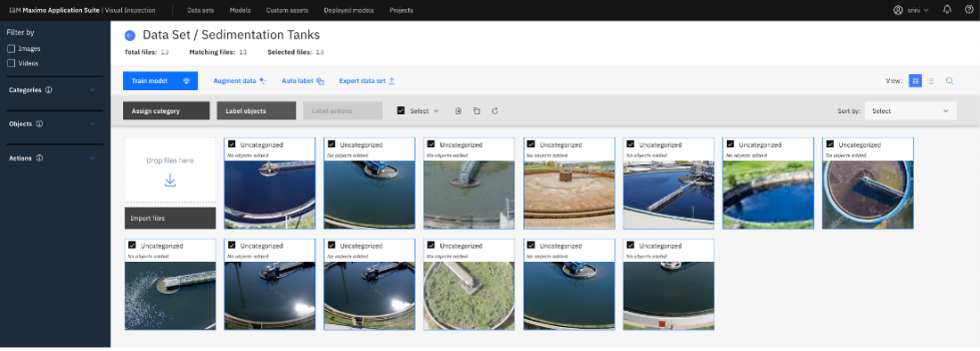Open the Data sets menu
The height and width of the screenshot is (351, 980).
(200, 10)
